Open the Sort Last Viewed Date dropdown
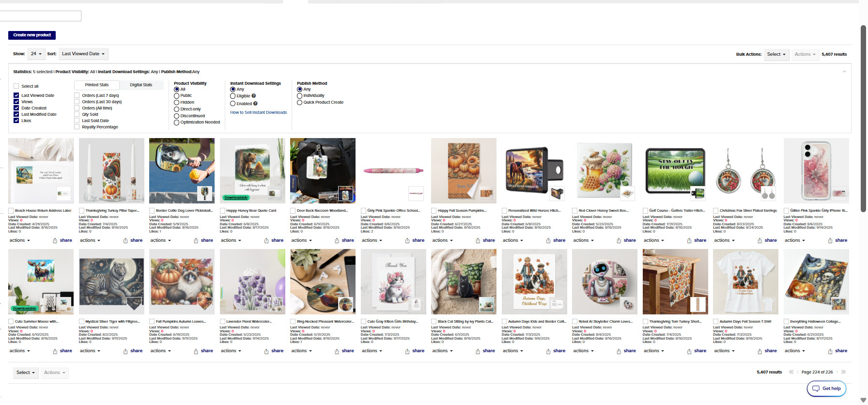The height and width of the screenshot is (405, 868). pyautogui.click(x=83, y=54)
